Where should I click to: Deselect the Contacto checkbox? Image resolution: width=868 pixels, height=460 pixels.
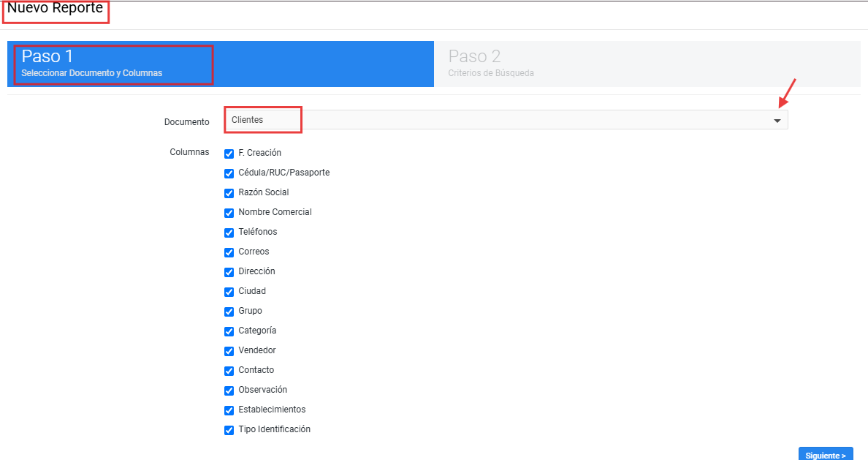[x=229, y=371]
